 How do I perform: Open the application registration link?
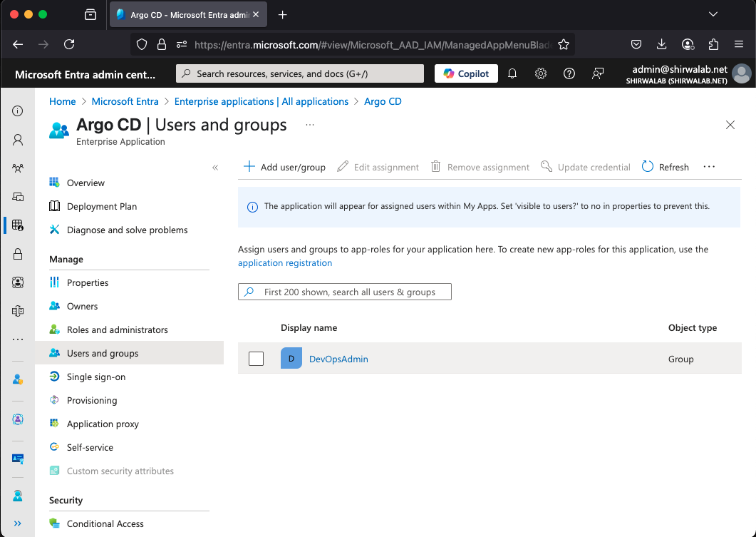(285, 262)
